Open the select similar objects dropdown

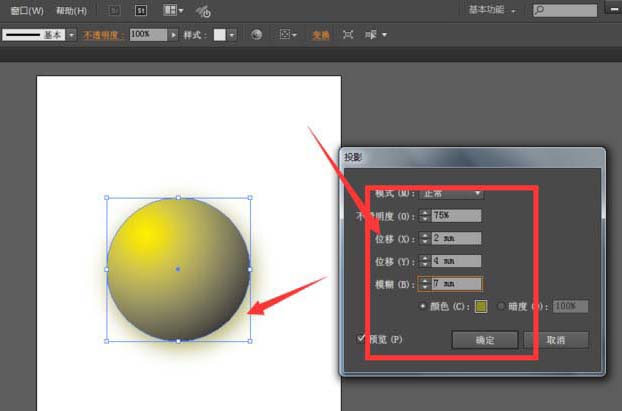pyautogui.click(x=375, y=35)
